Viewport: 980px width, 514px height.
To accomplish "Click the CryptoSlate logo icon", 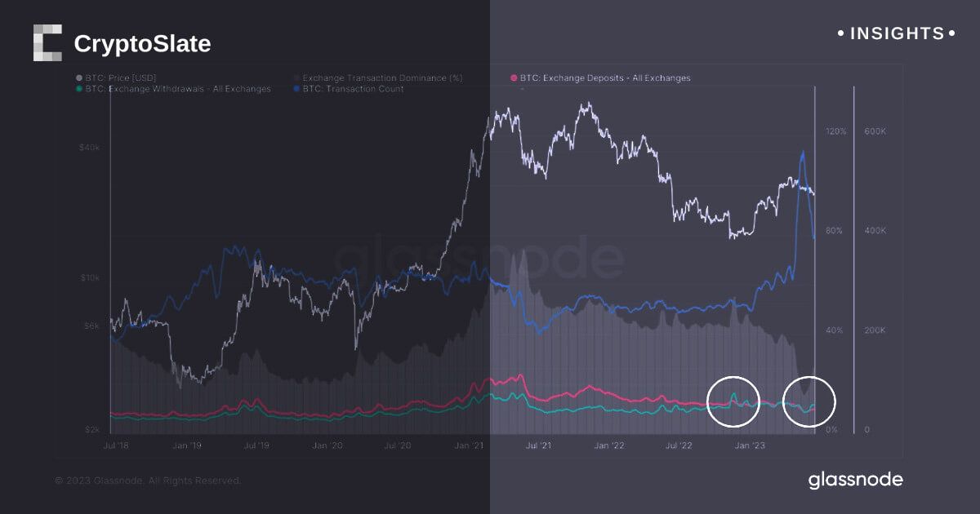I will pyautogui.click(x=47, y=43).
